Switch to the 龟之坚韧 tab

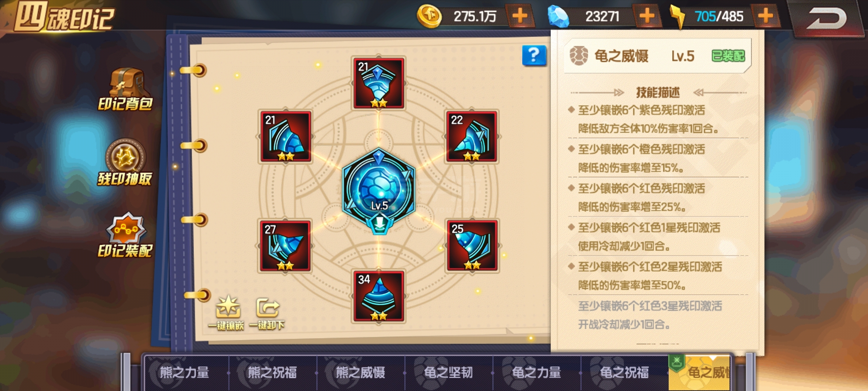point(448,373)
